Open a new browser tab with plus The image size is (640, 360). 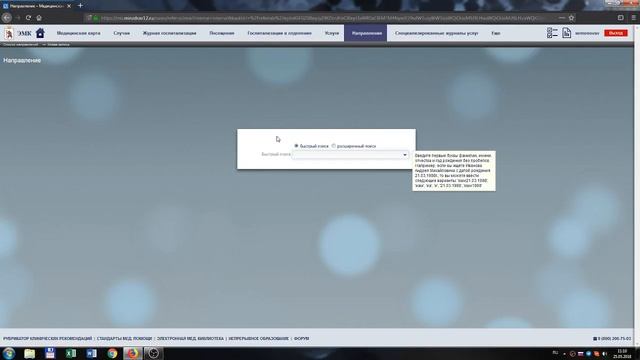(80, 6)
